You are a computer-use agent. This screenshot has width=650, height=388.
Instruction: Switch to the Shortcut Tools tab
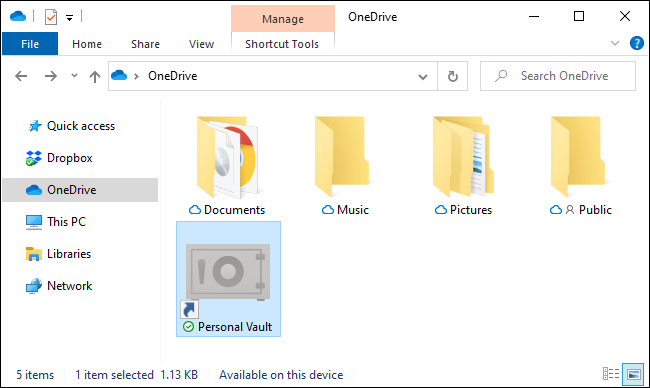click(282, 44)
